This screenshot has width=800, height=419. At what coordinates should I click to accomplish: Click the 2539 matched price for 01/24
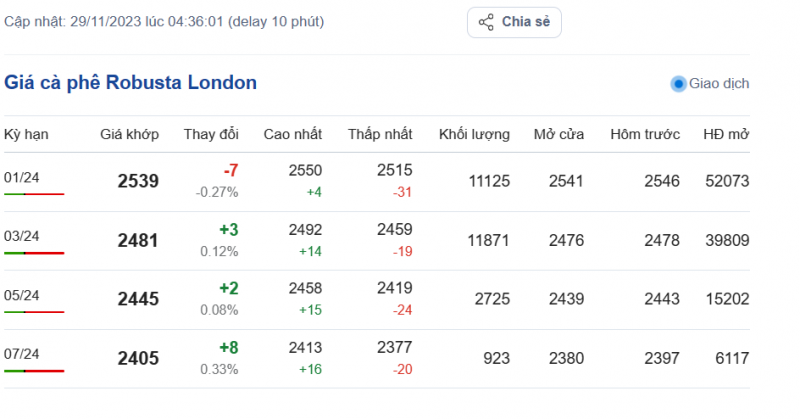(138, 181)
